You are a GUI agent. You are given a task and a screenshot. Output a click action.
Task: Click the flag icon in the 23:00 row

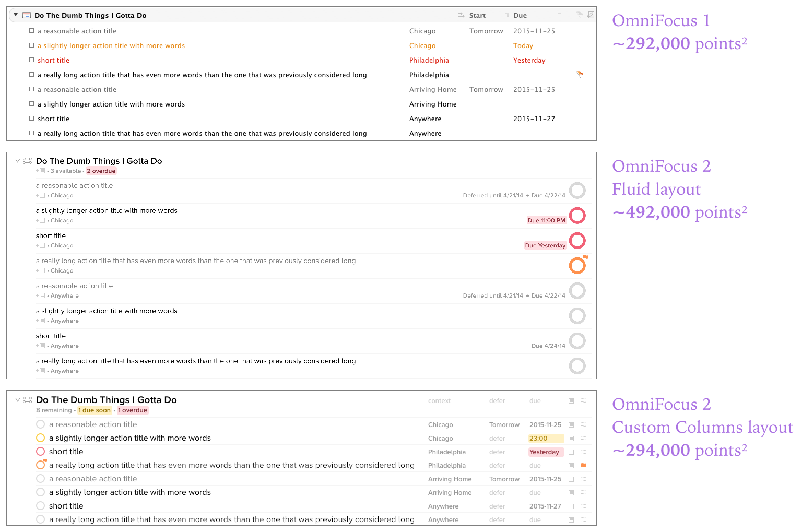[584, 438]
